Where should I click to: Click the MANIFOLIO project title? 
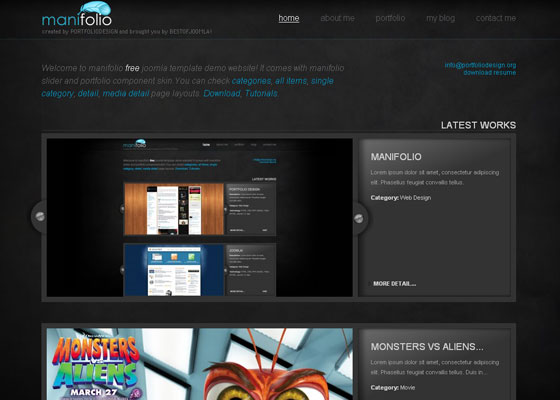pos(396,157)
